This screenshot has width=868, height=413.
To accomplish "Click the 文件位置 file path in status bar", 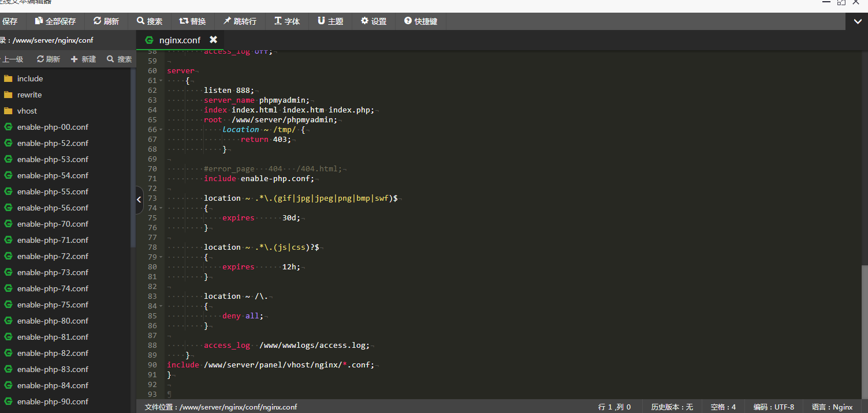I will coord(221,407).
